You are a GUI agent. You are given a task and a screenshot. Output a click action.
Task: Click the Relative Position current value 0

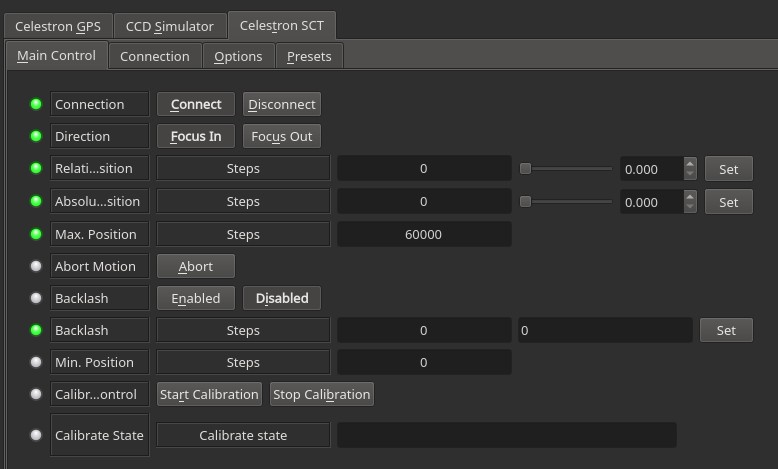tap(424, 169)
